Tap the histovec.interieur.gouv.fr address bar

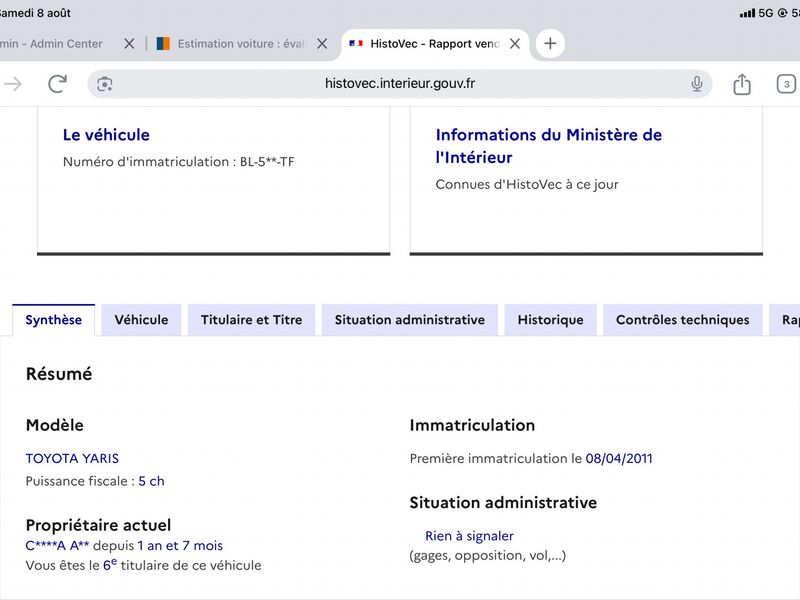399,84
